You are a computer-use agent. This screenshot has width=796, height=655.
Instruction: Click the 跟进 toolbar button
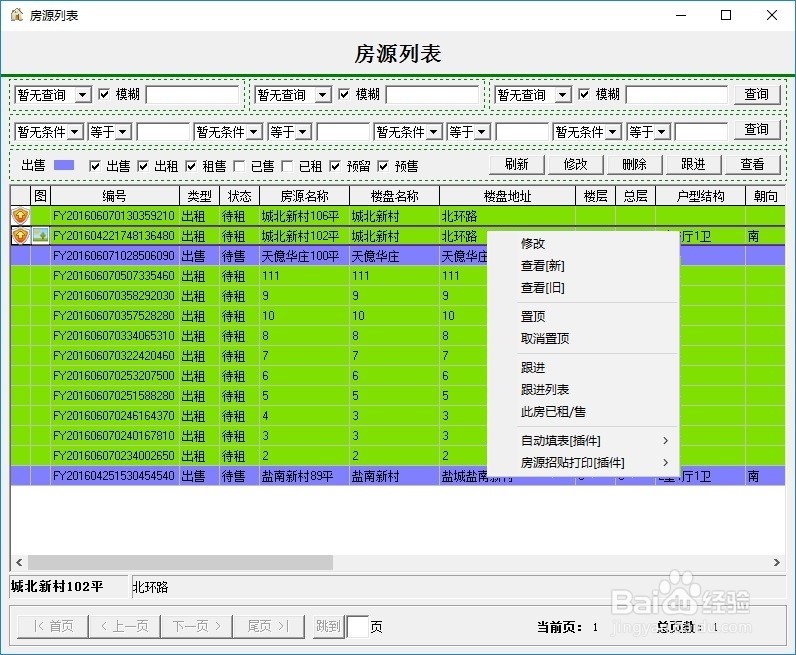(693, 165)
